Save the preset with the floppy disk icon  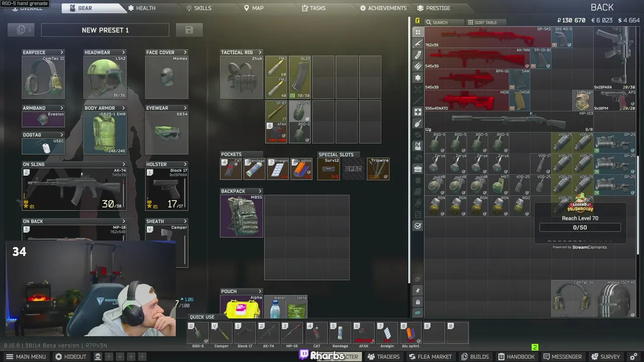pos(189,30)
